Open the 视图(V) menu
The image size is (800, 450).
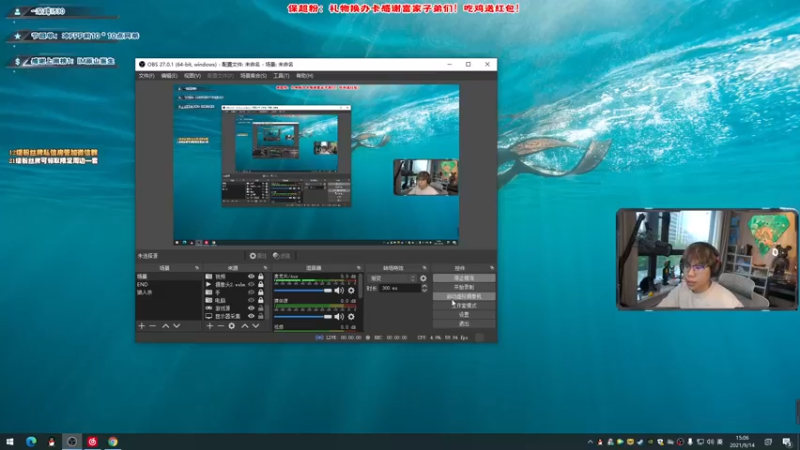192,76
